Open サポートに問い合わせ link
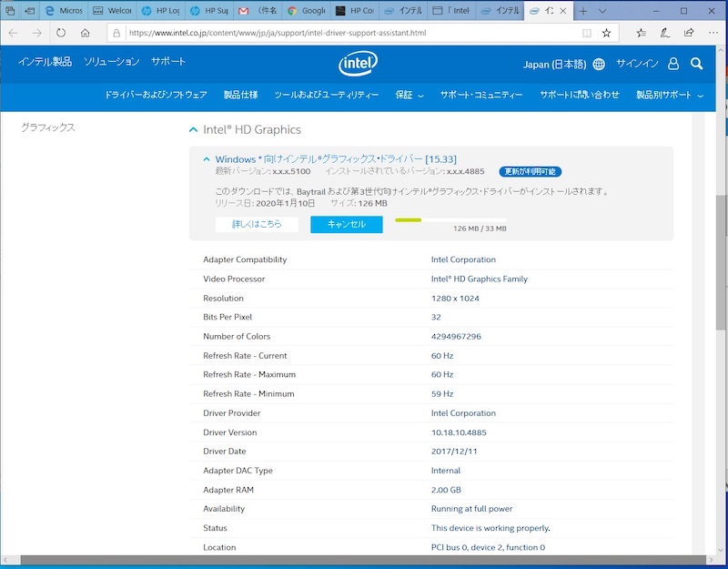This screenshot has width=728, height=569. [x=580, y=95]
